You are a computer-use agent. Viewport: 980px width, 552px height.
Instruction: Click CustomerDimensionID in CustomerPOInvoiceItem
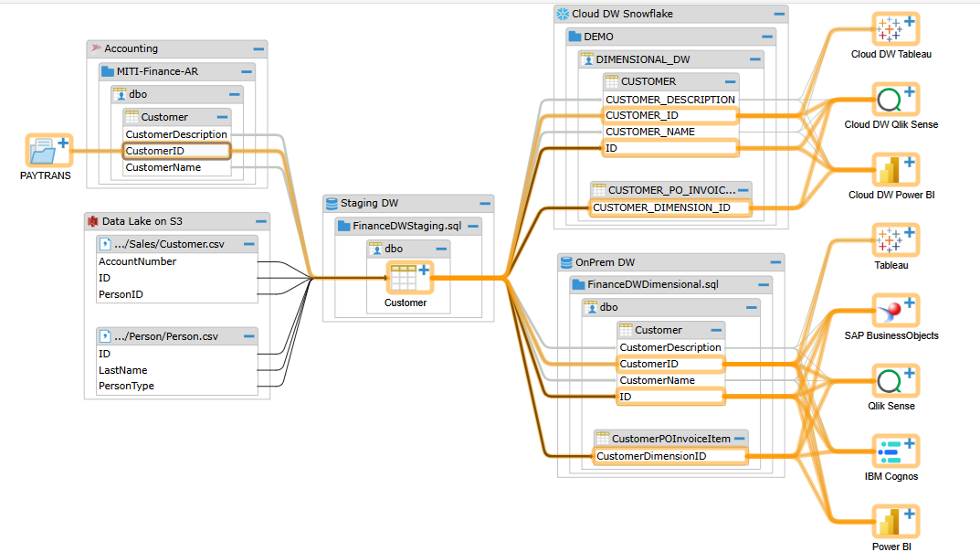point(669,456)
